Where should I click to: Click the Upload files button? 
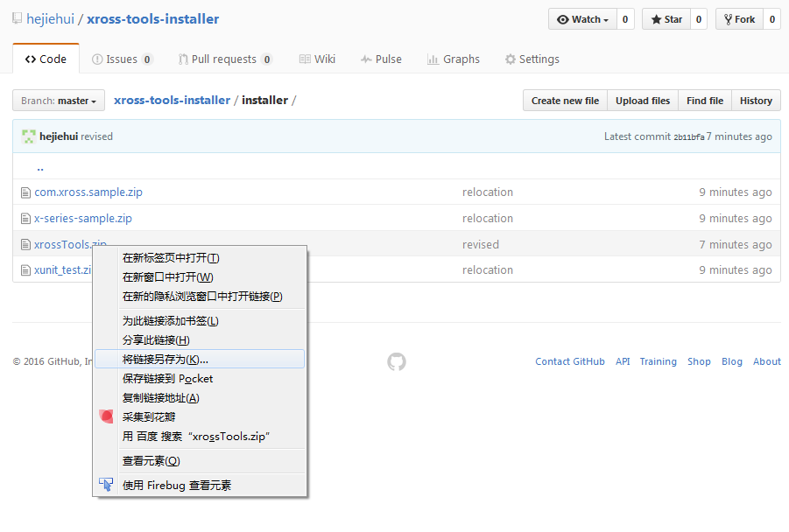point(642,101)
